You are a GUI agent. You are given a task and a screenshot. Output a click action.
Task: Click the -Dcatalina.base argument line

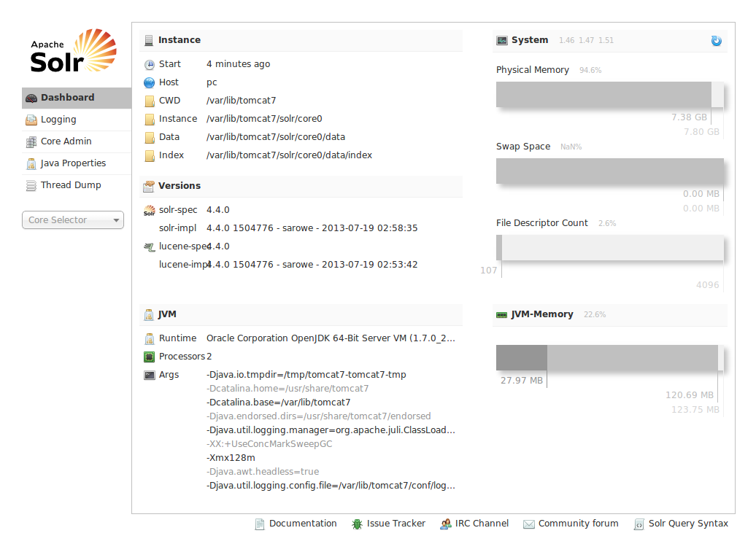coord(279,403)
